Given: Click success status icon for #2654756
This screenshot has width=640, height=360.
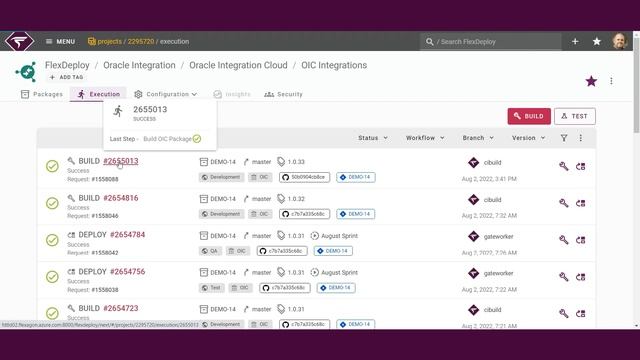Looking at the screenshot, I should (x=52, y=276).
